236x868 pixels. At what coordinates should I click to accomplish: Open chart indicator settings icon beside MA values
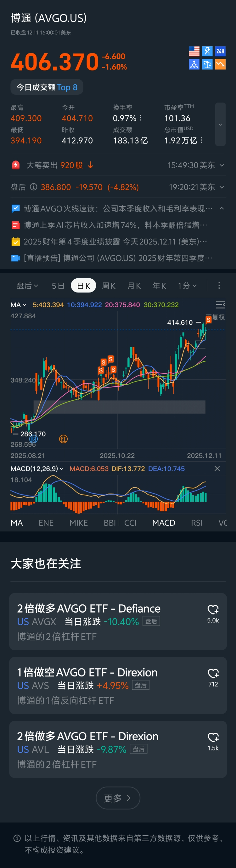[220, 305]
